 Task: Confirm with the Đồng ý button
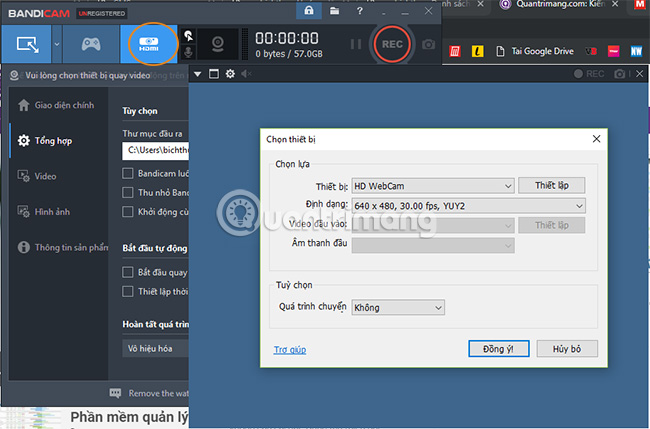[499, 349]
